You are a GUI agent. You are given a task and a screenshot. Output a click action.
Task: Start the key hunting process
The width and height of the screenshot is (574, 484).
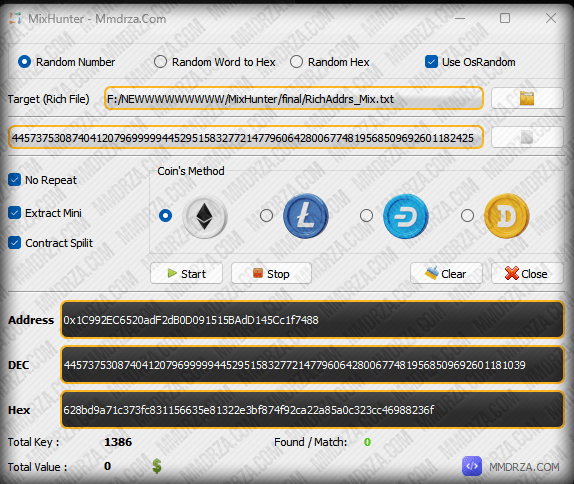186,273
